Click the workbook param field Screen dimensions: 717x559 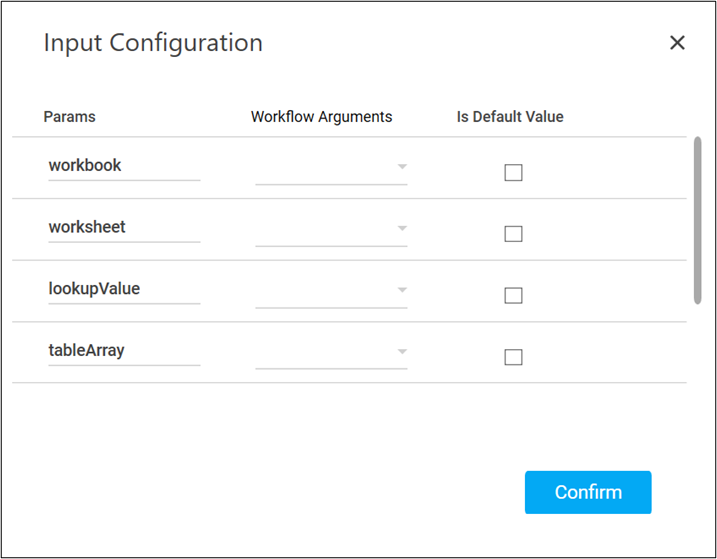pos(124,166)
